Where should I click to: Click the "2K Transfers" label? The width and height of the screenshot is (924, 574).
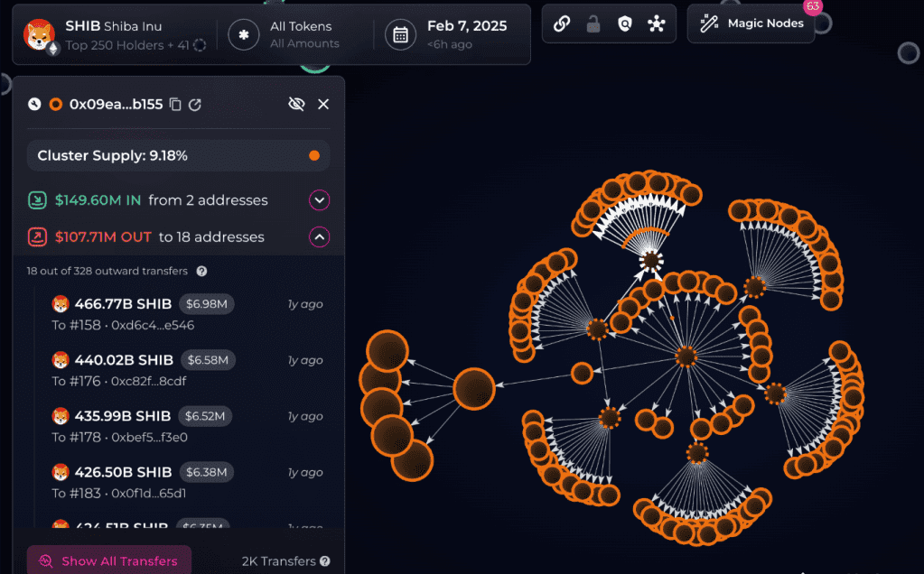coord(279,561)
